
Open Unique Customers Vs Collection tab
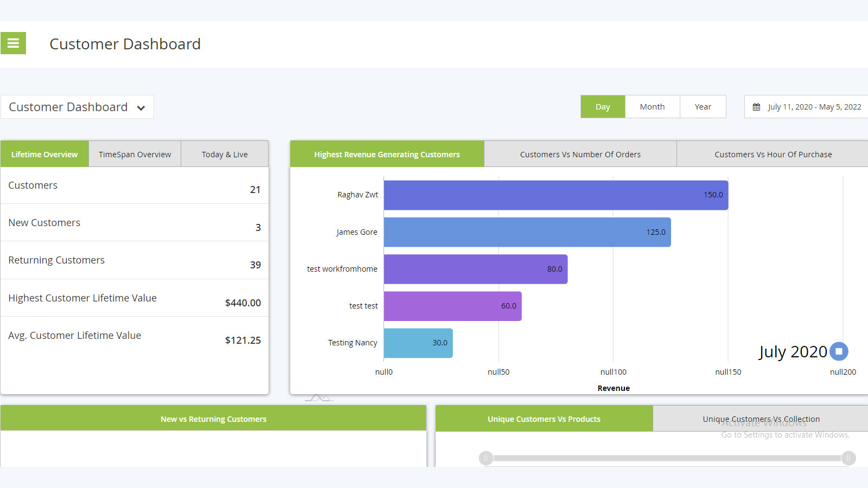pyautogui.click(x=761, y=419)
